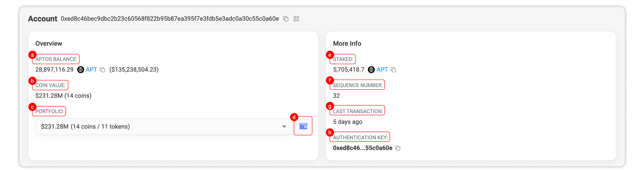Click the Overview section heading
This screenshot has height=173, width=644.
(49, 43)
